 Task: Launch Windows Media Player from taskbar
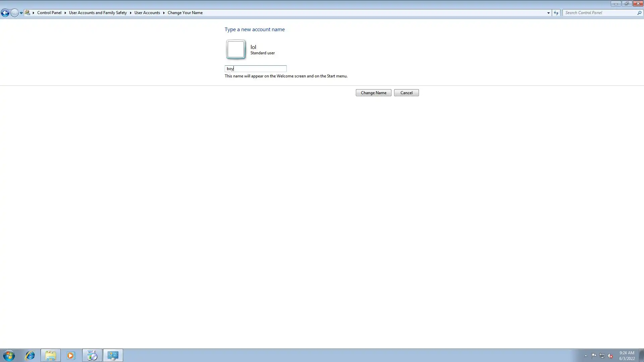71,355
